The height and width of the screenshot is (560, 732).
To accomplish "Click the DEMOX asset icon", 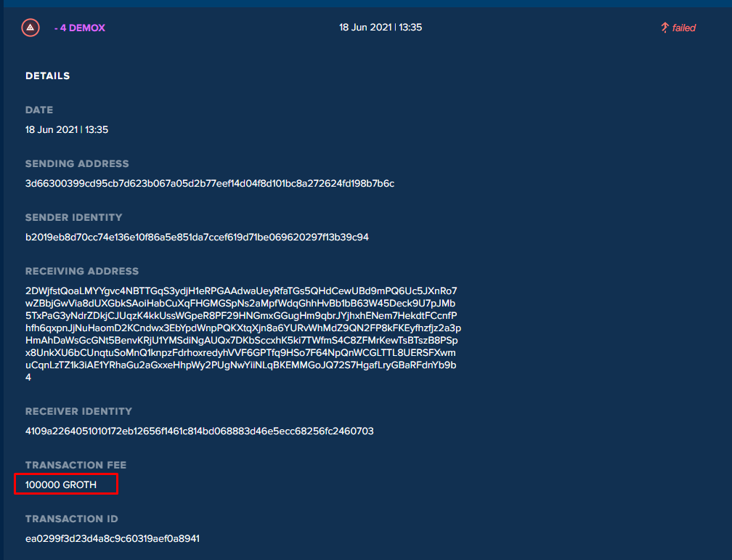I will click(x=30, y=28).
